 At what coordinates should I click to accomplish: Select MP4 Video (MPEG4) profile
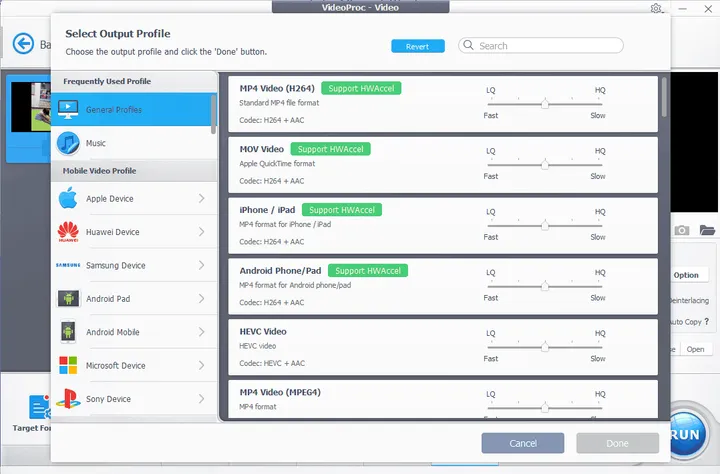coord(443,399)
